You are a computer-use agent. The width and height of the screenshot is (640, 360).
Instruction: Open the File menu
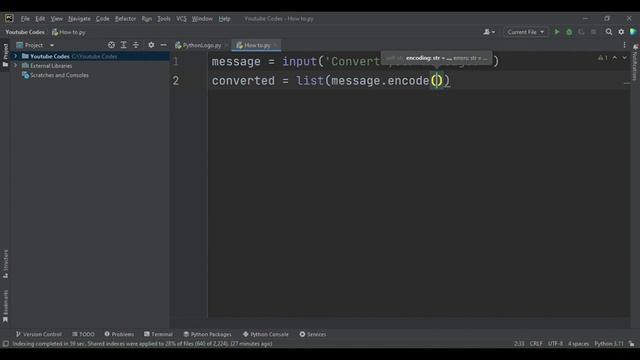pos(25,19)
